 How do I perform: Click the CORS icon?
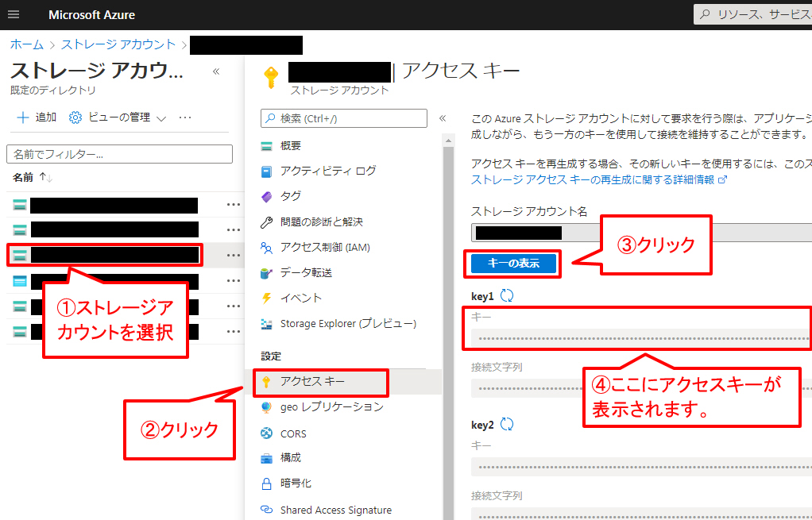coord(267,433)
